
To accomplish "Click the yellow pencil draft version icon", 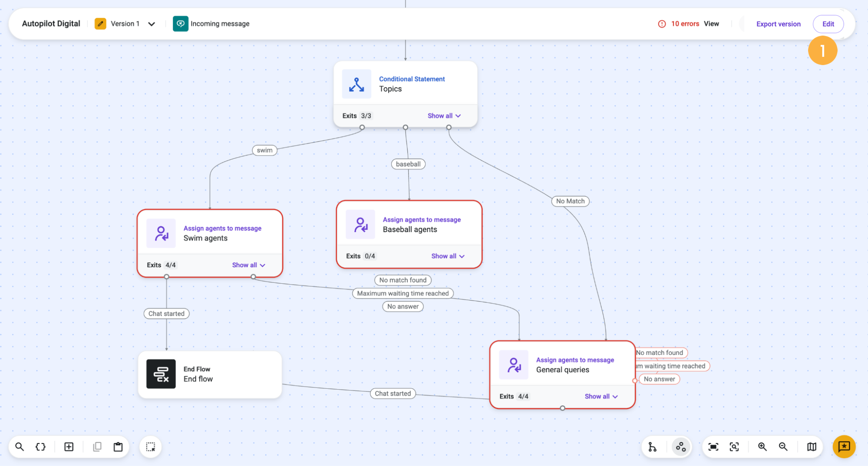I will tap(100, 23).
